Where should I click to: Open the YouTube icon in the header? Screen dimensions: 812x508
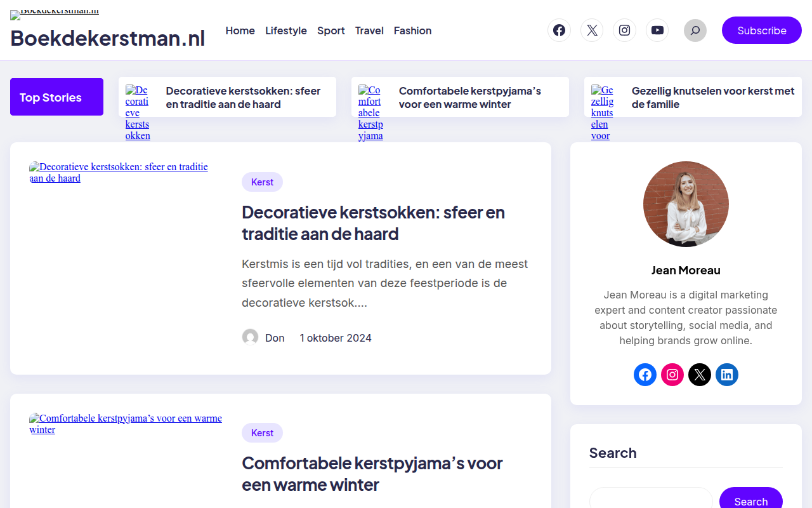(657, 30)
